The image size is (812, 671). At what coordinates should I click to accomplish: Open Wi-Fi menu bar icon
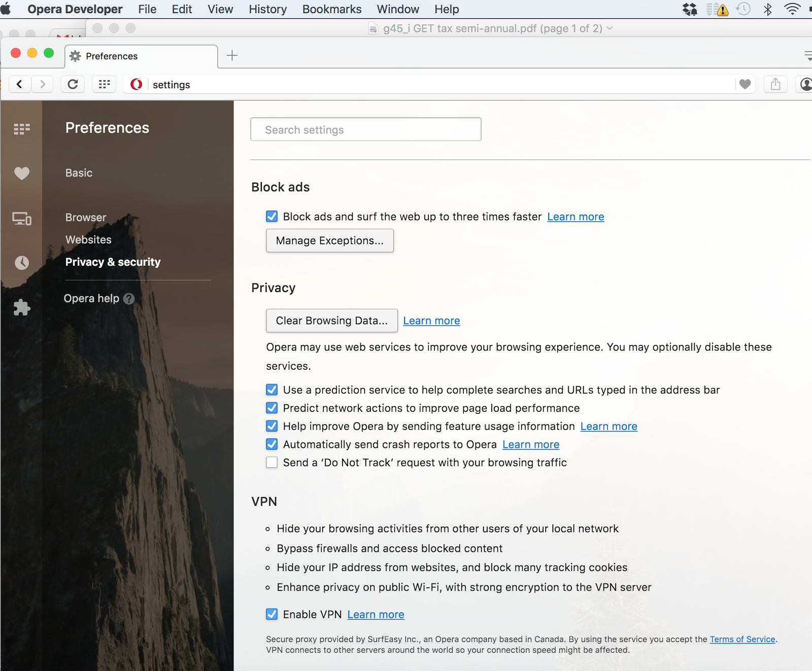pos(792,9)
